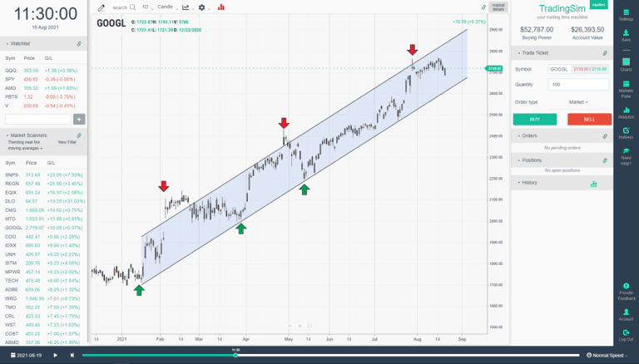The height and width of the screenshot is (364, 639).
Task: Open the Normal Speed dropdown
Action: pos(609,355)
